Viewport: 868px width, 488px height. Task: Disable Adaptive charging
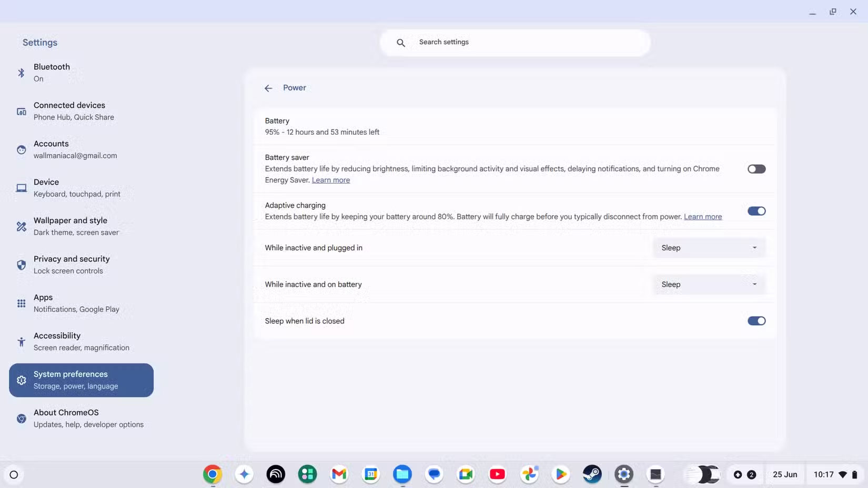[x=756, y=211]
